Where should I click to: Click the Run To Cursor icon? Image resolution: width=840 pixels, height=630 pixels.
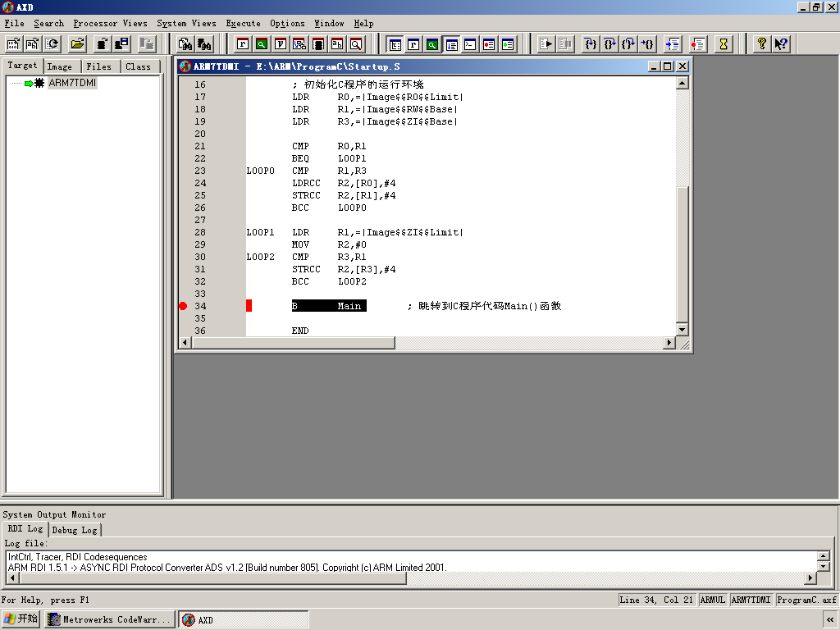pyautogui.click(x=647, y=44)
